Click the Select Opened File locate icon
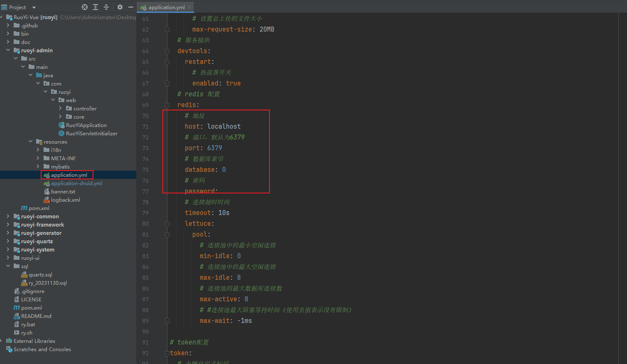The width and height of the screenshot is (627, 364). 85,7
